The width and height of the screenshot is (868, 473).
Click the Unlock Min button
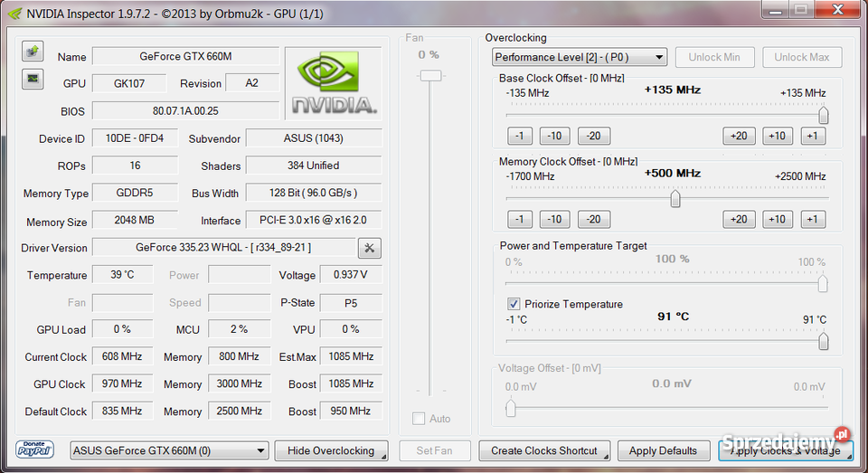[x=714, y=57]
